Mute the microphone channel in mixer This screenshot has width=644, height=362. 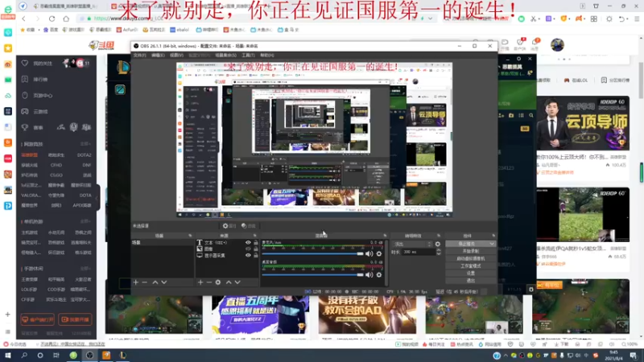click(x=369, y=253)
